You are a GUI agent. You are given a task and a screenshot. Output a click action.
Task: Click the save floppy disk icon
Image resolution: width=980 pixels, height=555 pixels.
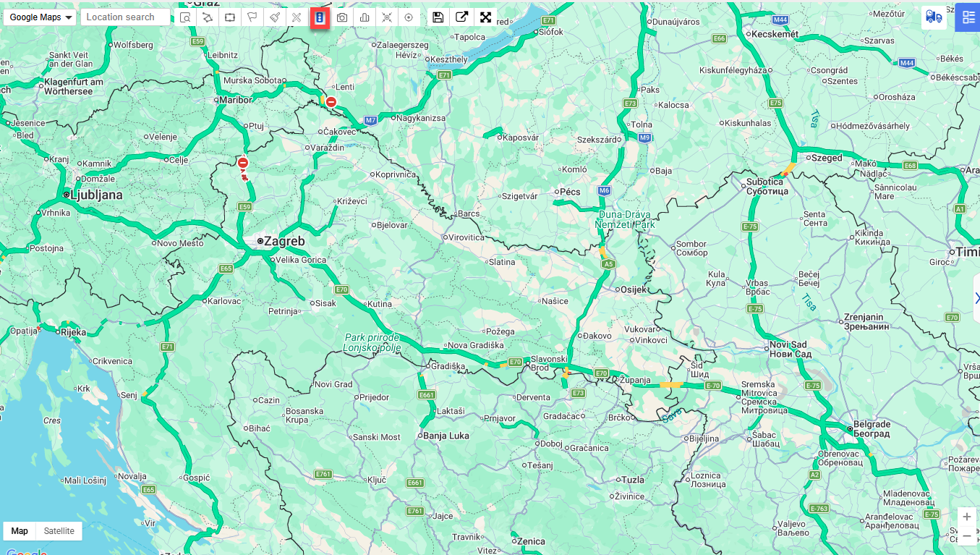pyautogui.click(x=438, y=17)
